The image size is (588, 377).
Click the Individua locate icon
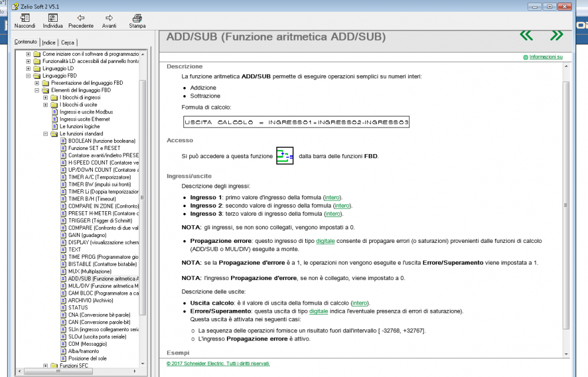tap(52, 18)
